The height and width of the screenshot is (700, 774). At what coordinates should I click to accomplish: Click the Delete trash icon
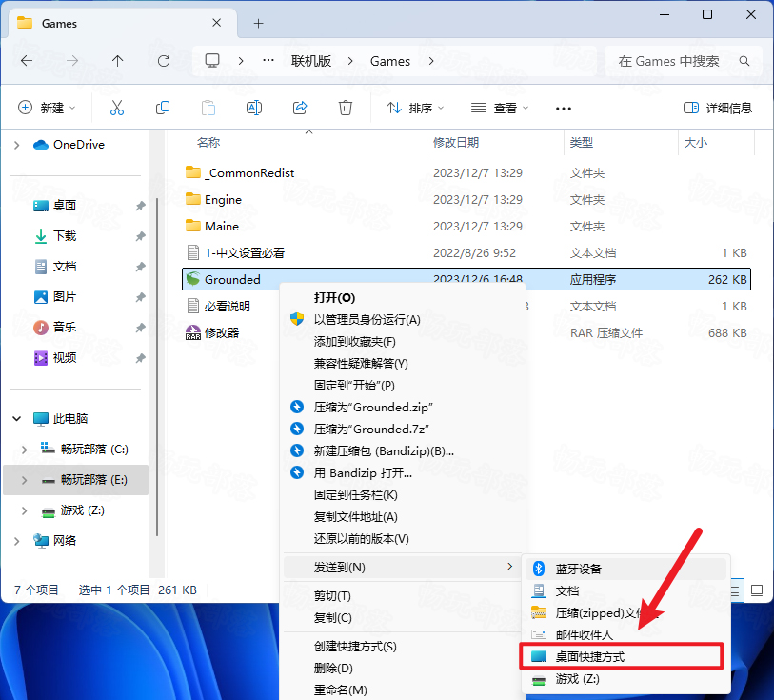[345, 108]
